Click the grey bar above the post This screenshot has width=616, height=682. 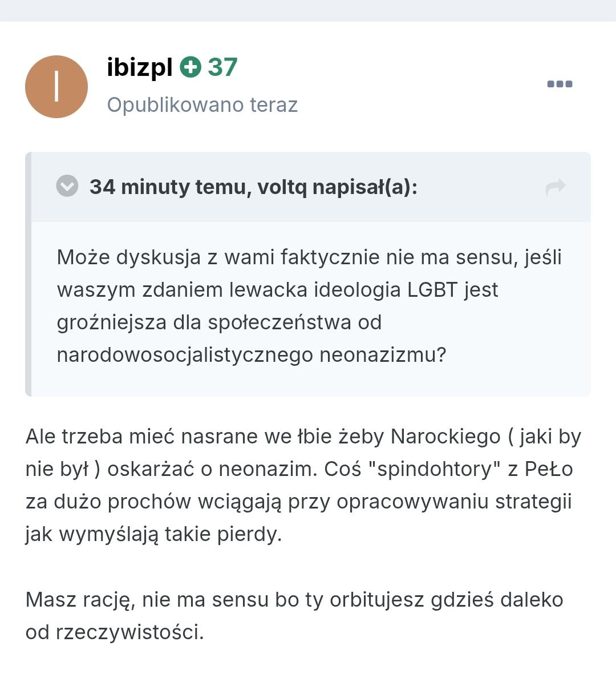coord(308,10)
